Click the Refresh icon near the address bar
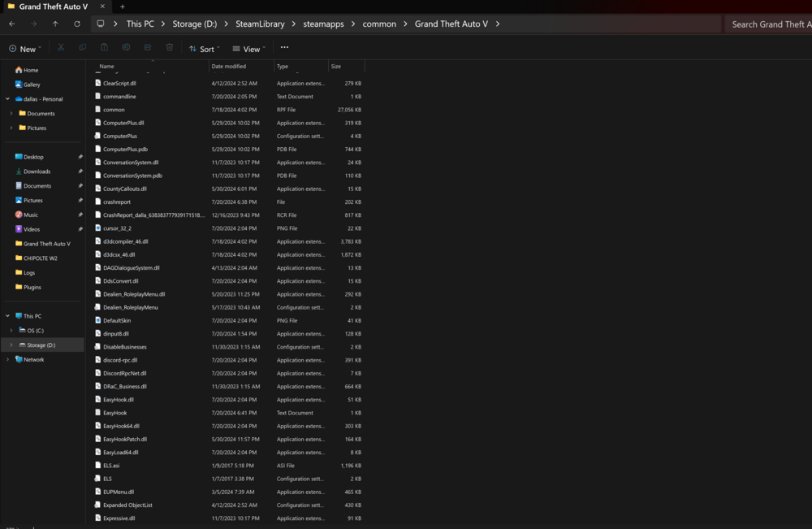This screenshot has width=812, height=529. point(76,24)
